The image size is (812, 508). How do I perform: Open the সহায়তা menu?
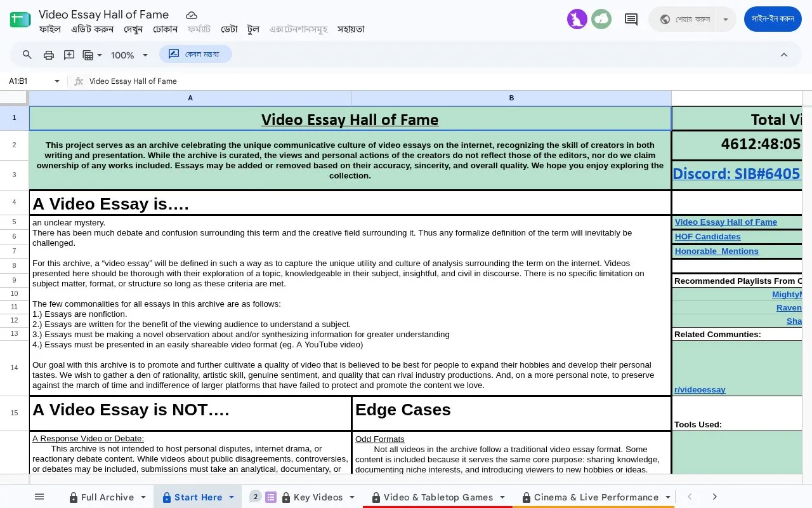click(351, 29)
